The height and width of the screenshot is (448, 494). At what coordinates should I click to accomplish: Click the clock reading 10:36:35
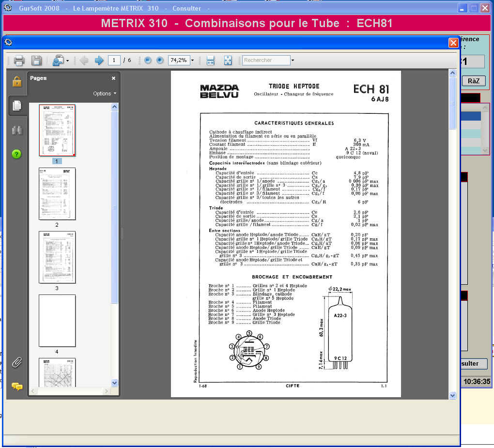(477, 382)
